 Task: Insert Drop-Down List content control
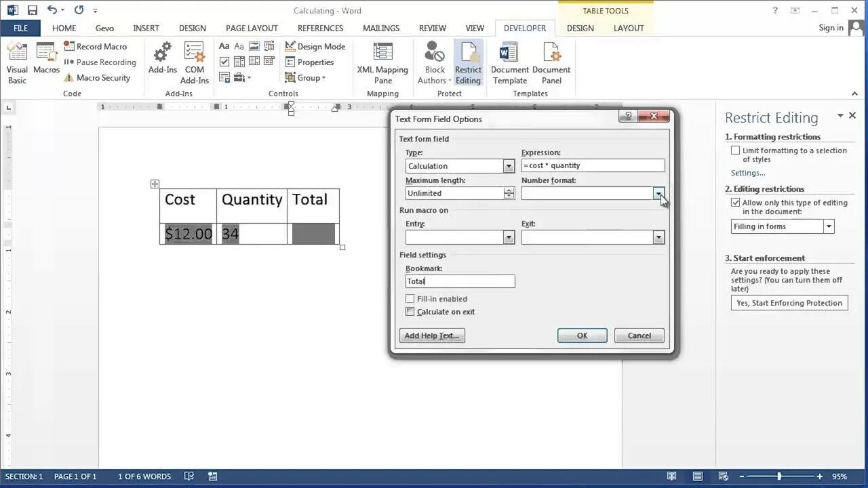254,62
